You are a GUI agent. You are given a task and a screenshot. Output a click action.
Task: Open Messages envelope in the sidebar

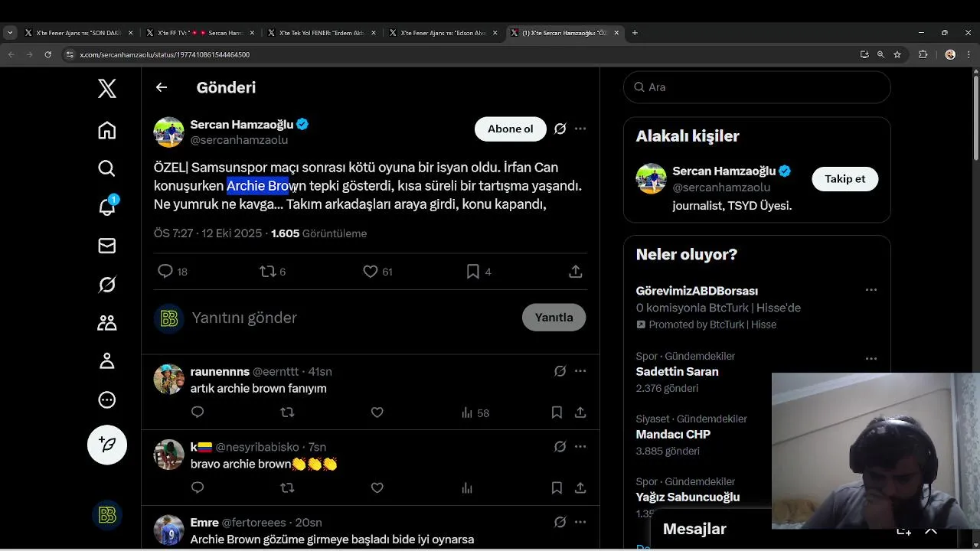[107, 246]
